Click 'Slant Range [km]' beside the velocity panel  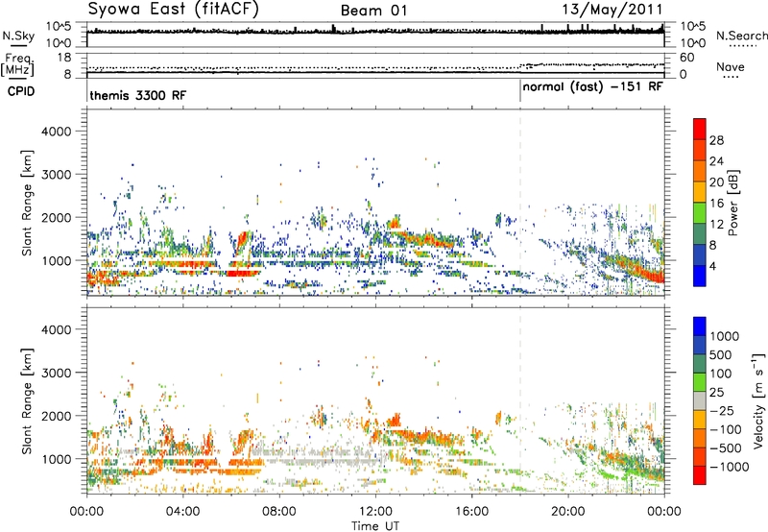coord(27,401)
